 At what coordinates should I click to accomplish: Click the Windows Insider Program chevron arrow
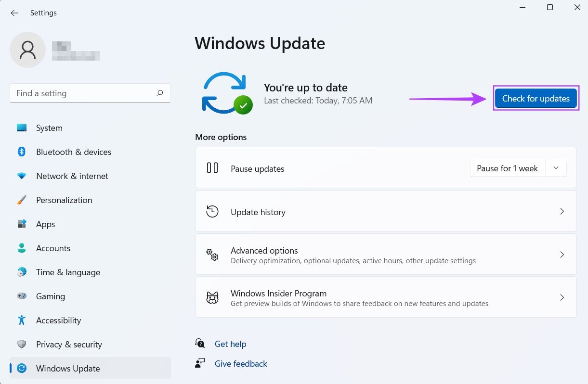(562, 297)
